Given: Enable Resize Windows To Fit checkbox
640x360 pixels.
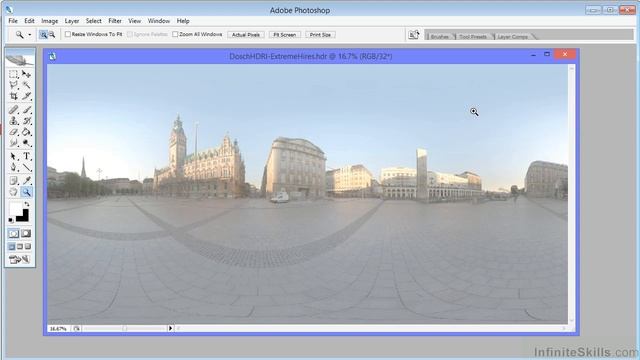Looking at the screenshot, I should pos(68,34).
